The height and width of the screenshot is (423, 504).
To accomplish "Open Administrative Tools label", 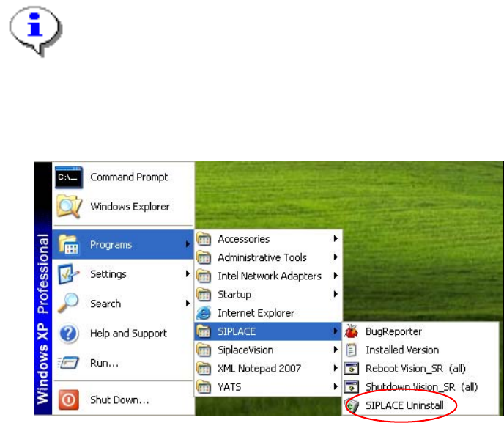I will [x=262, y=257].
